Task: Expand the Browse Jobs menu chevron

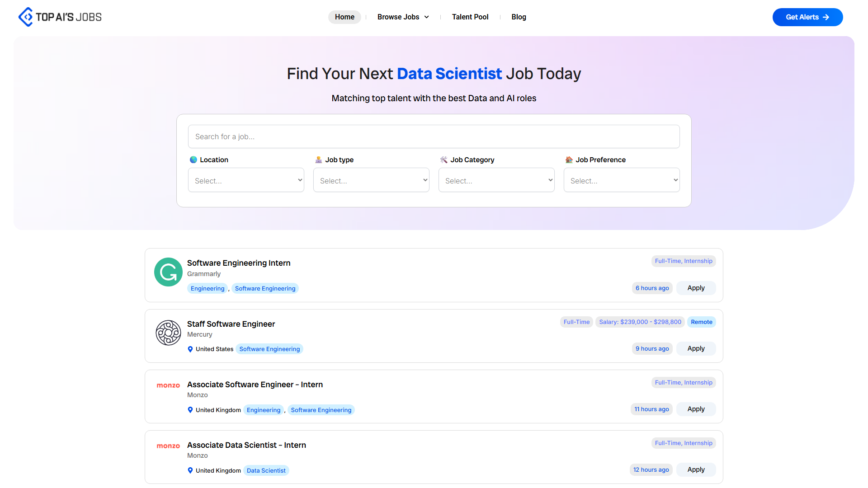Action: pos(427,17)
